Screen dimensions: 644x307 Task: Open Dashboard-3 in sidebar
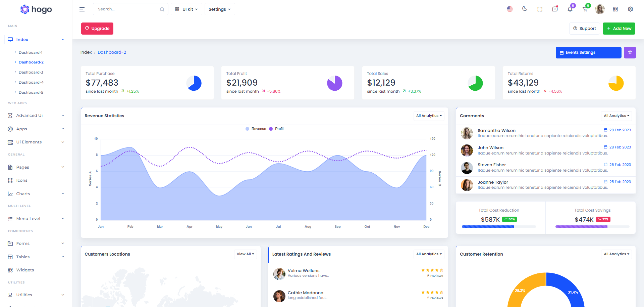tap(31, 72)
